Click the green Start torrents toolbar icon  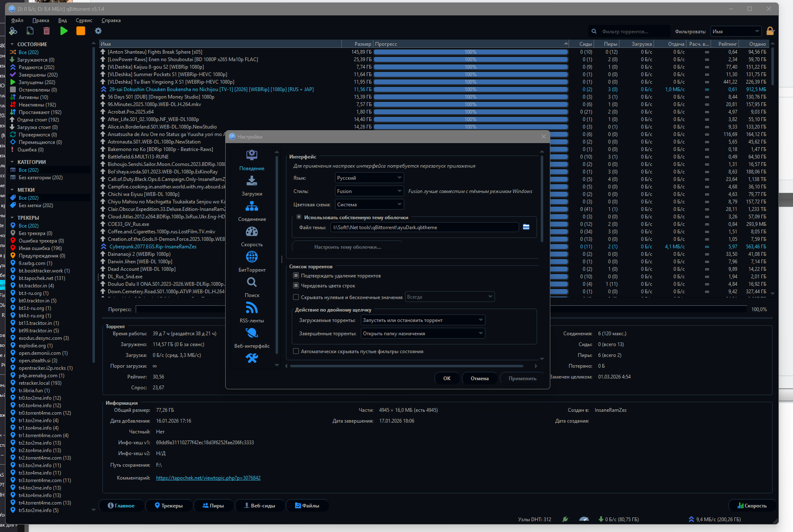64,31
